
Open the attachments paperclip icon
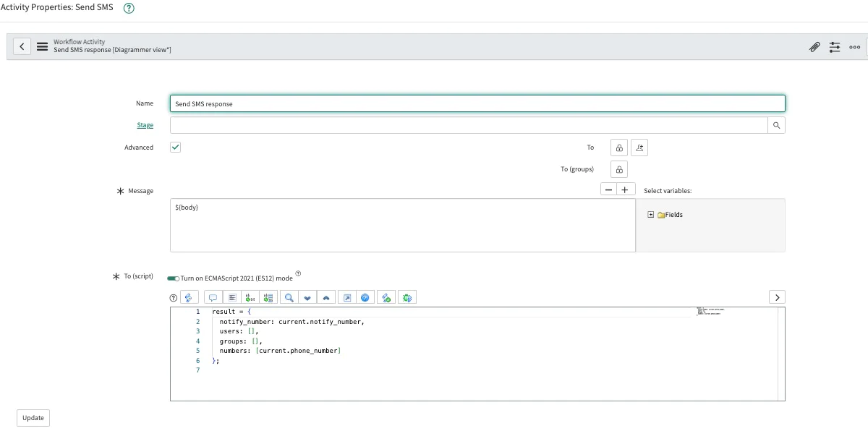coord(814,47)
